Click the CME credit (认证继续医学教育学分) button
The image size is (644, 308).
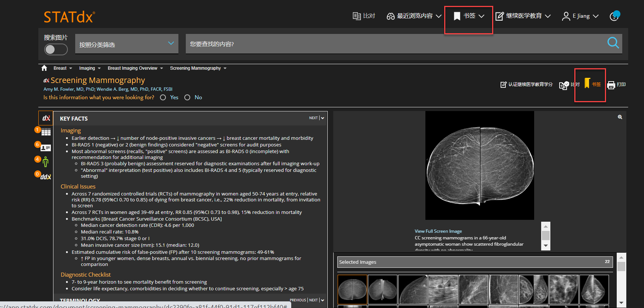pos(526,84)
